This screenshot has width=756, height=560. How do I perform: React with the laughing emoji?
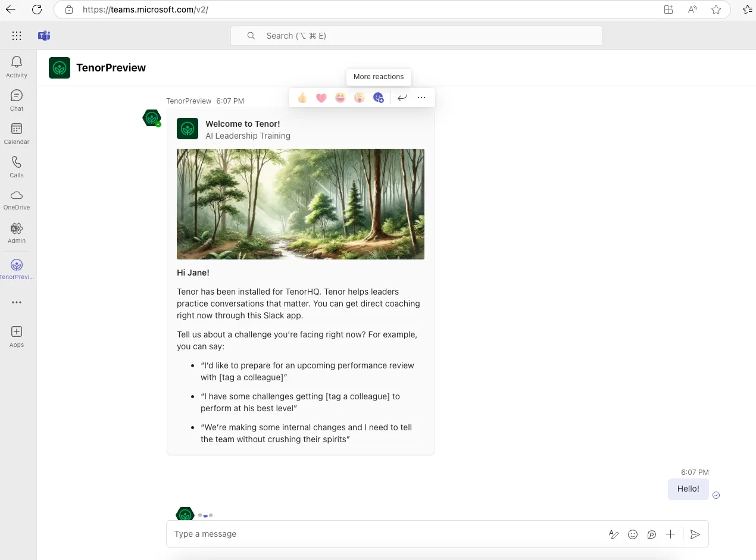(x=340, y=98)
